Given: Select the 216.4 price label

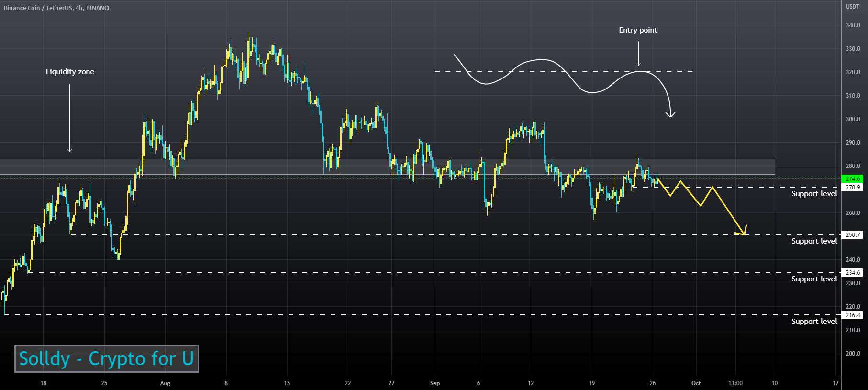Looking at the screenshot, I should click(853, 315).
